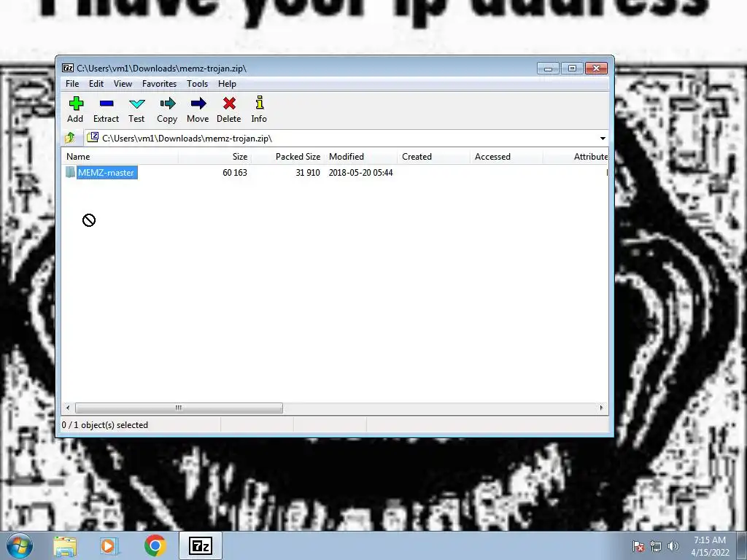The image size is (747, 560).
Task: Open the Edit menu
Action: coord(96,84)
